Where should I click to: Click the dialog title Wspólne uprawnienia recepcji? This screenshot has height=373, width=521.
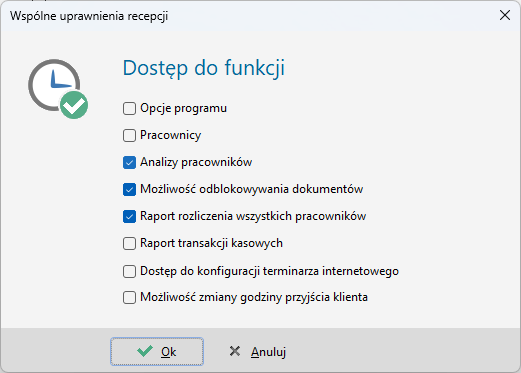89,16
